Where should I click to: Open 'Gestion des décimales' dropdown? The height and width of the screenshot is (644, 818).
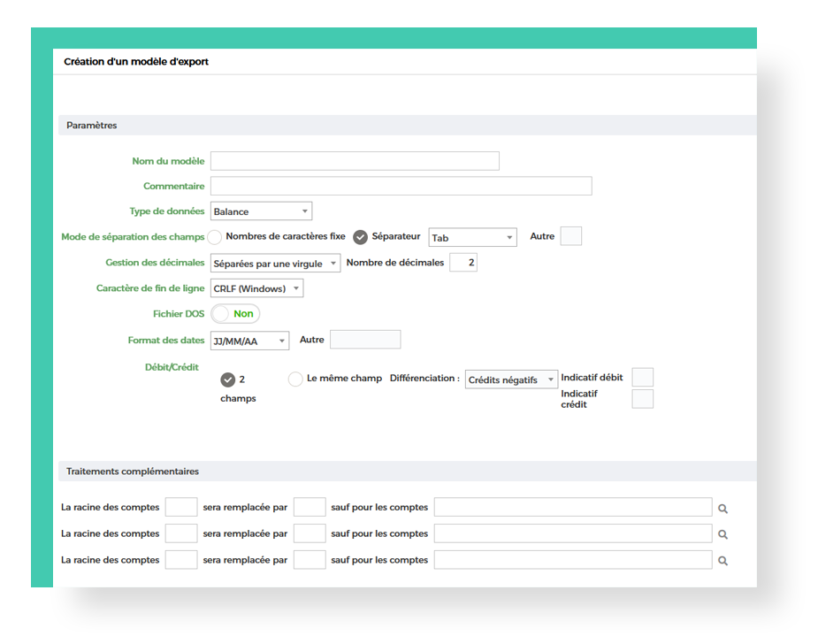pyautogui.click(x=275, y=264)
